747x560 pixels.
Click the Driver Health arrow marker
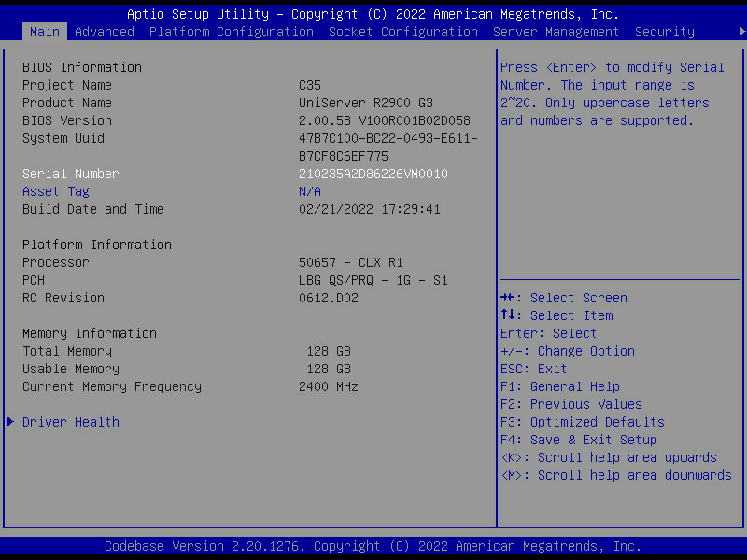10,422
